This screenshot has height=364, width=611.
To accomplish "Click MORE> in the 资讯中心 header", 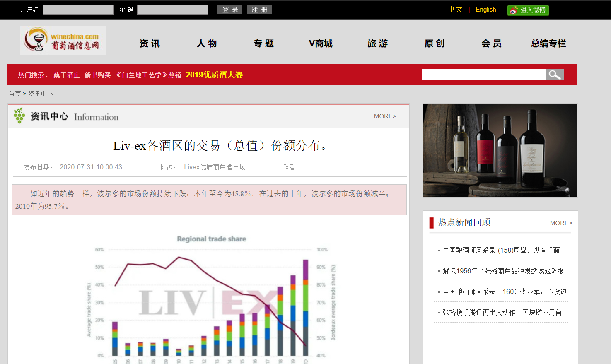I will click(385, 116).
